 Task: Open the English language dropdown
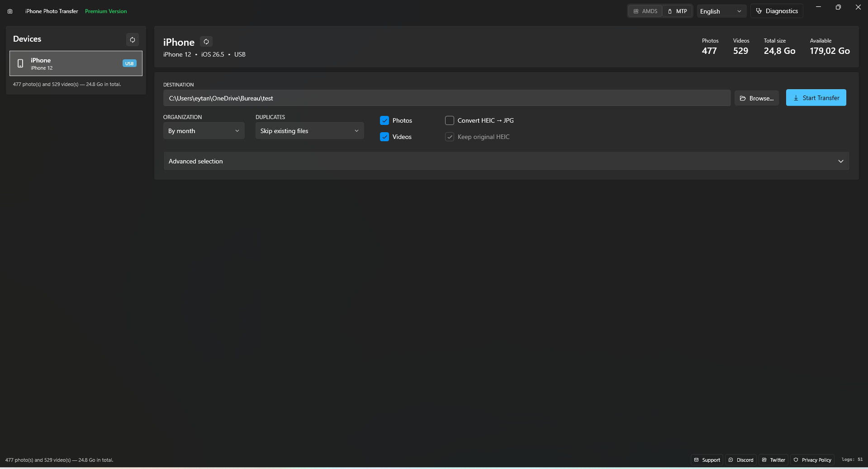coord(721,11)
